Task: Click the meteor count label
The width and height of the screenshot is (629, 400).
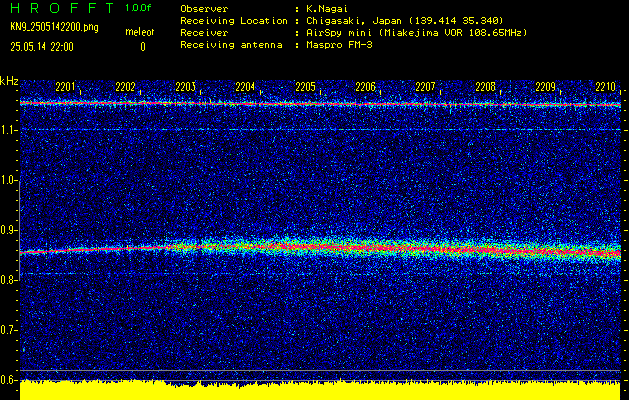Action: pyautogui.click(x=140, y=32)
